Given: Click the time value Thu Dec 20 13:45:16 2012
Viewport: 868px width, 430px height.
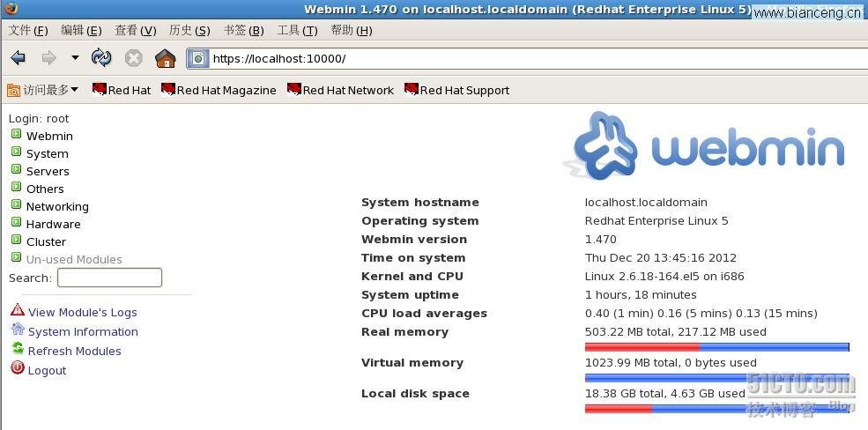Looking at the screenshot, I should pyautogui.click(x=661, y=258).
